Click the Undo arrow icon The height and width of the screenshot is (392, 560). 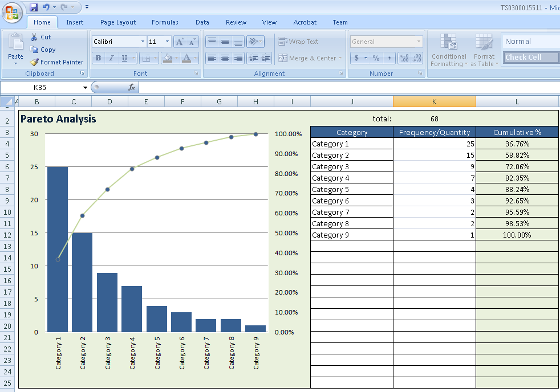[46, 7]
